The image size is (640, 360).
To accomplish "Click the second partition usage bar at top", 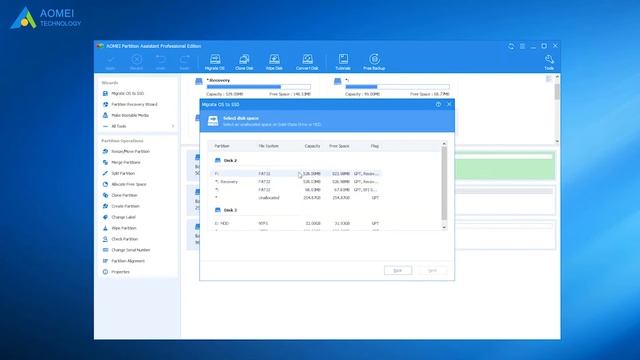I will point(397,87).
